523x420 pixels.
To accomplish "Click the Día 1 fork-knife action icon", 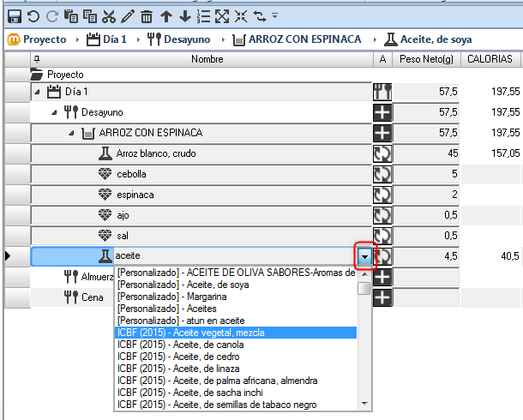I will [x=382, y=92].
